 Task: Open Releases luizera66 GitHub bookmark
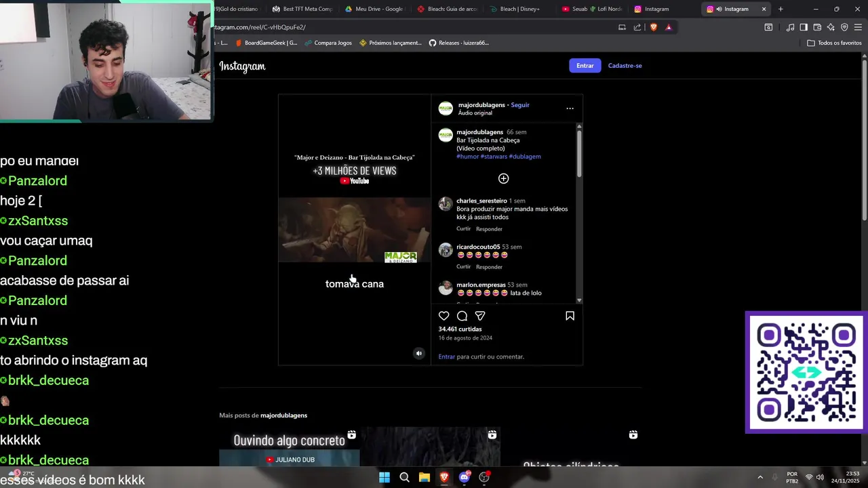(x=458, y=43)
